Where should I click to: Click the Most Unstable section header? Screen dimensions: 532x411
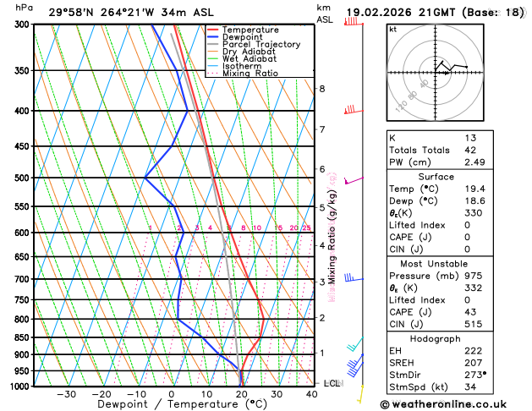(434, 264)
